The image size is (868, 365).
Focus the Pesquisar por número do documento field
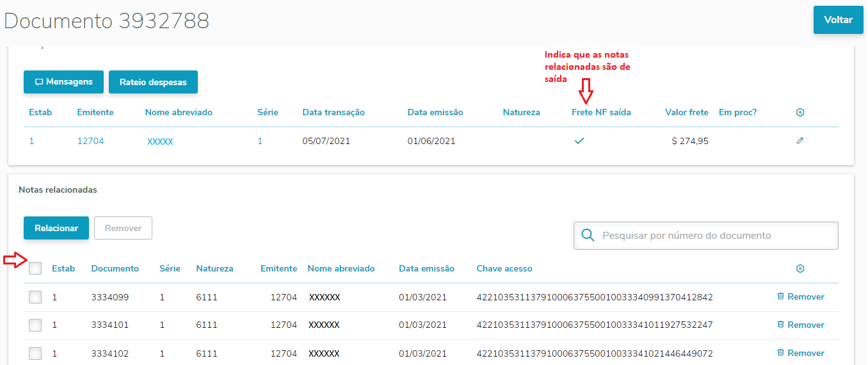tap(705, 235)
